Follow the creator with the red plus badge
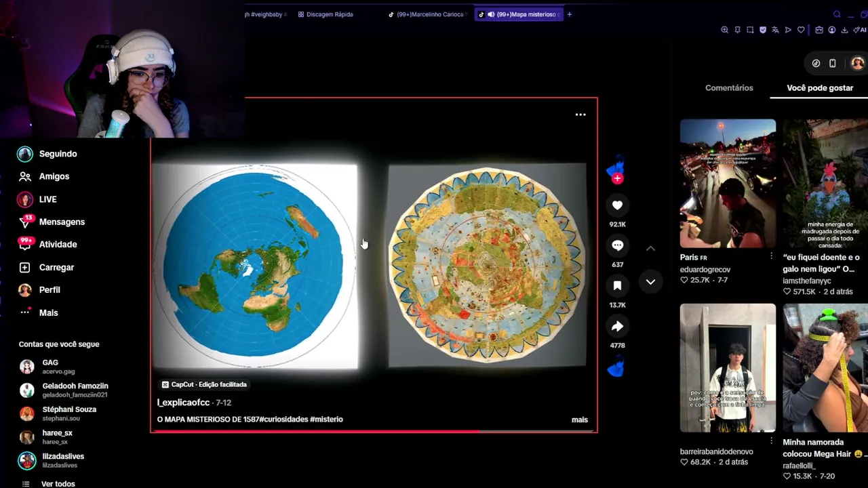 (x=617, y=178)
